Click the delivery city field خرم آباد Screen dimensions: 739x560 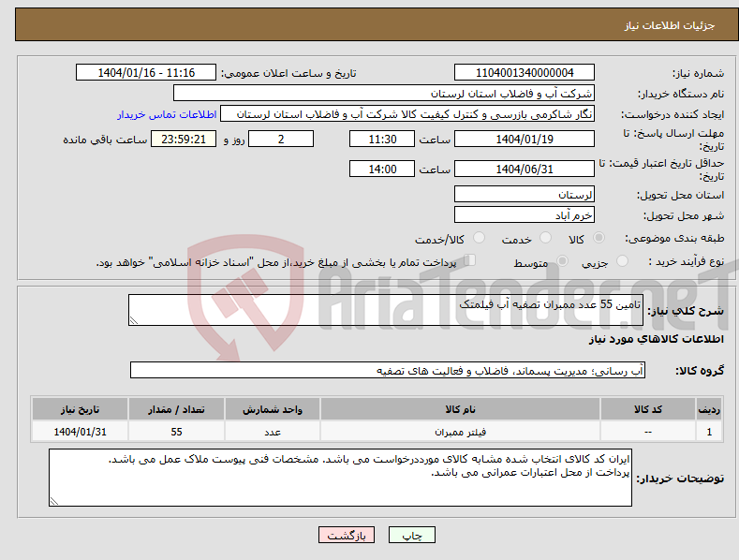[x=525, y=215]
